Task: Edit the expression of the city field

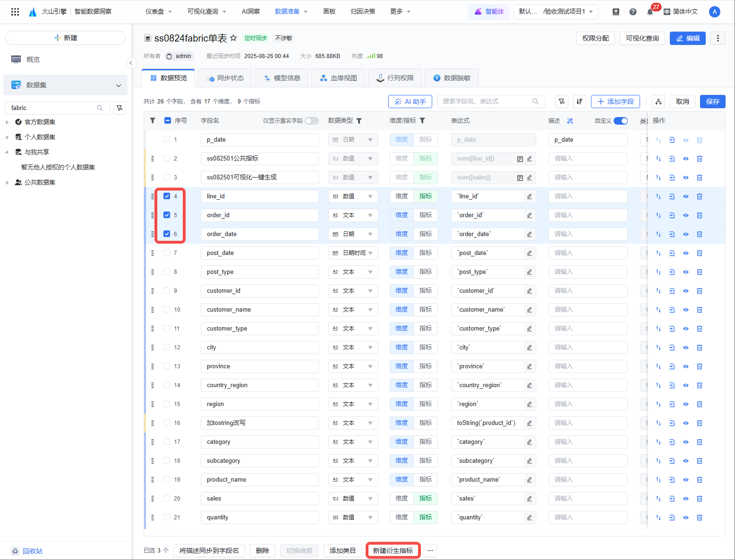Action: [x=530, y=348]
